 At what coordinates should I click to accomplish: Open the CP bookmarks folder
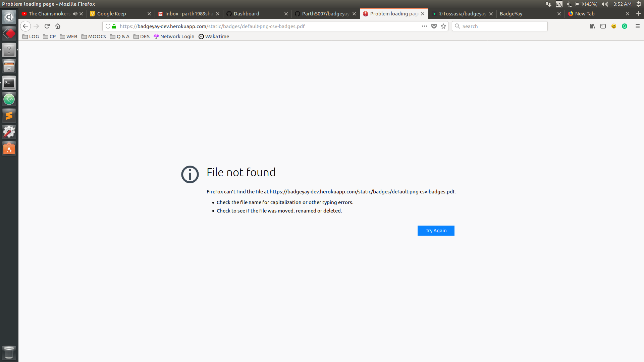(49, 37)
